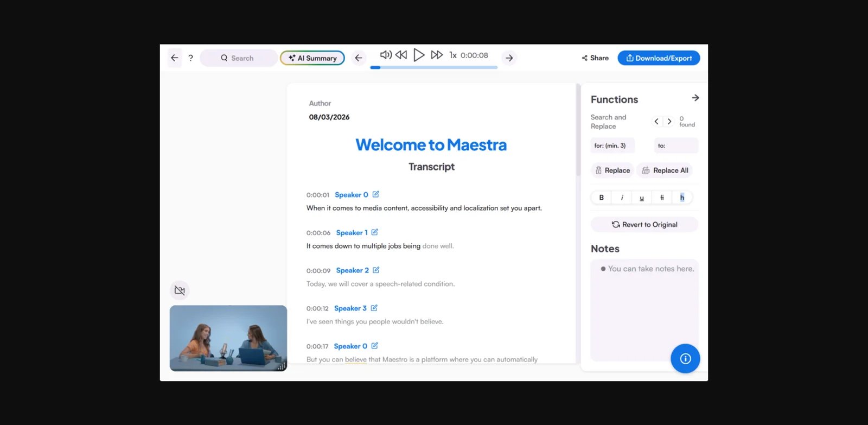The width and height of the screenshot is (868, 425).
Task: Jump to timestamp 0:00:01
Action: 318,195
